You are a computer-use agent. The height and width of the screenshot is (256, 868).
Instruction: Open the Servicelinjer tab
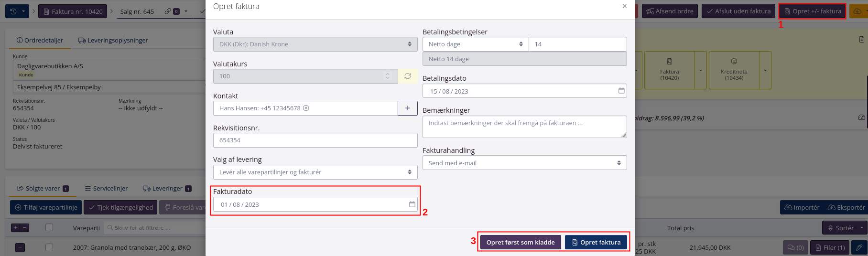[x=106, y=189]
